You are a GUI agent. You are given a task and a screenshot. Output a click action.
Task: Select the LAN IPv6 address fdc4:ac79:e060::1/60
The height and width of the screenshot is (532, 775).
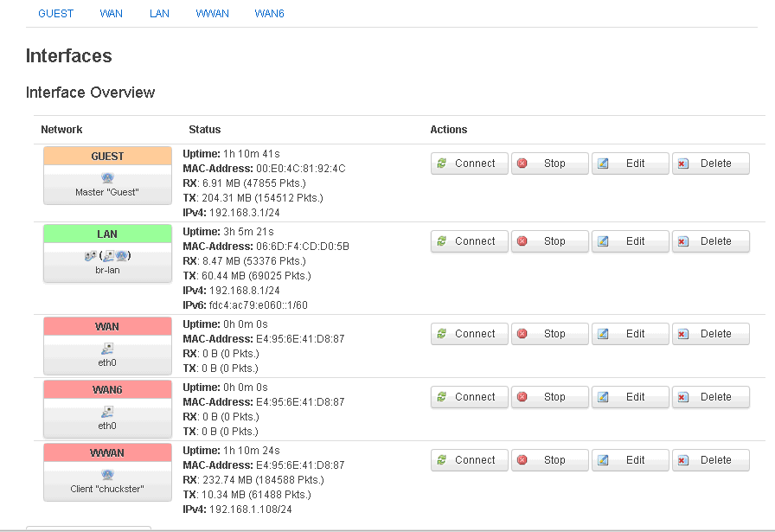click(258, 305)
